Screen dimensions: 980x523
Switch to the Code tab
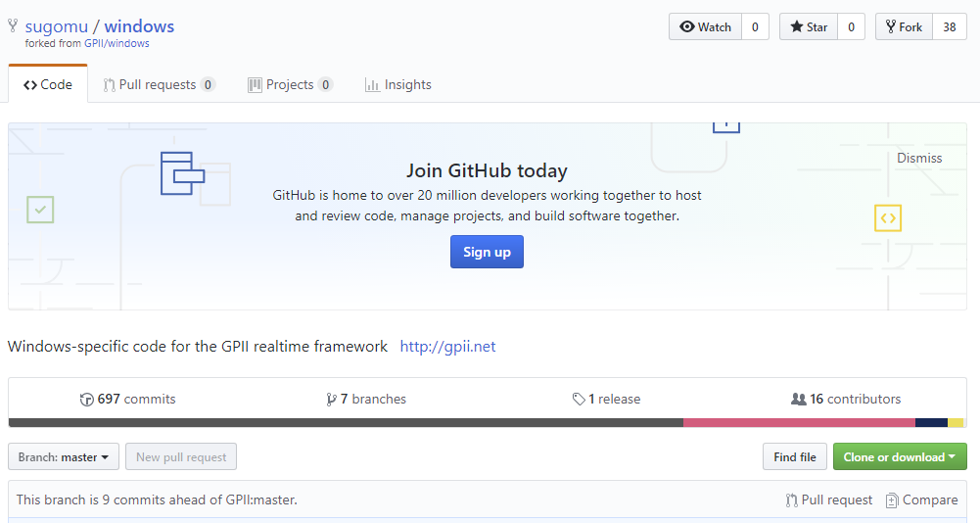tap(48, 84)
